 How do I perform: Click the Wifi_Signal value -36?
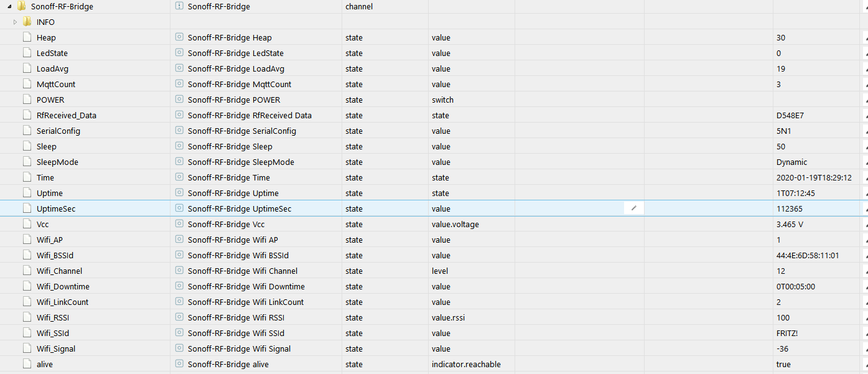click(783, 348)
